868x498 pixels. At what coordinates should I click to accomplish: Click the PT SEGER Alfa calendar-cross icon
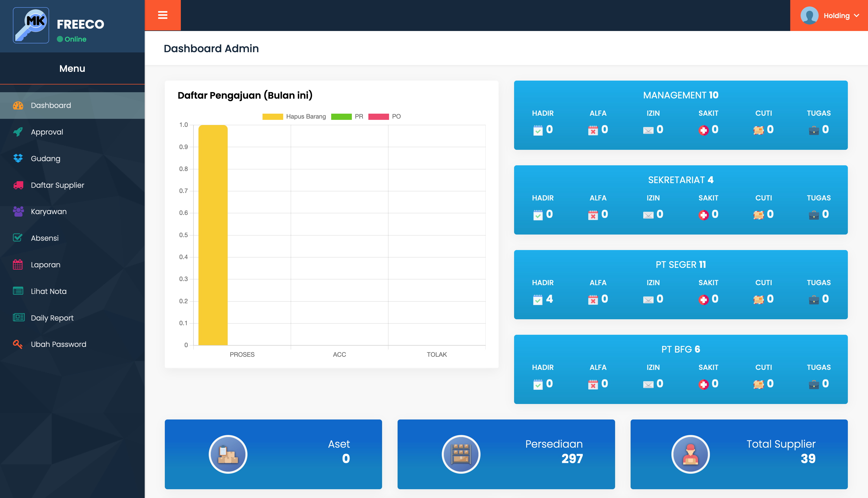[x=593, y=300]
